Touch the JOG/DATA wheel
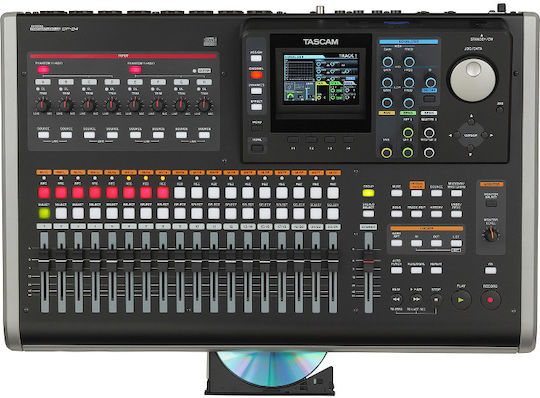Image resolution: width=540 pixels, height=398 pixels. click(473, 79)
